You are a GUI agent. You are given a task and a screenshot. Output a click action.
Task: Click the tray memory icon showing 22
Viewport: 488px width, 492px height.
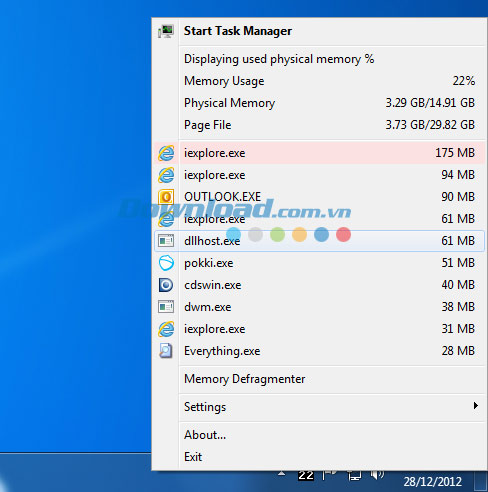pos(306,476)
